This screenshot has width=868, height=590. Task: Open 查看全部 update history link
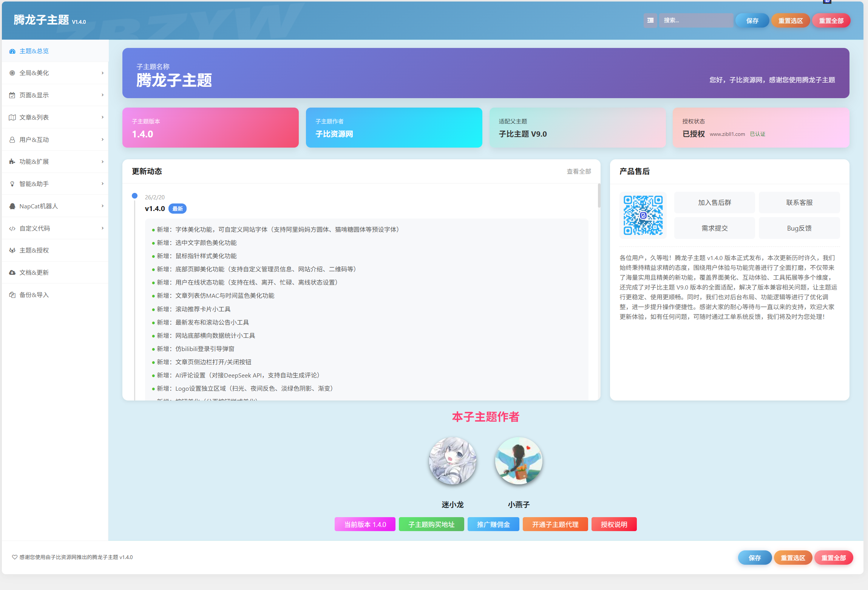tap(579, 171)
